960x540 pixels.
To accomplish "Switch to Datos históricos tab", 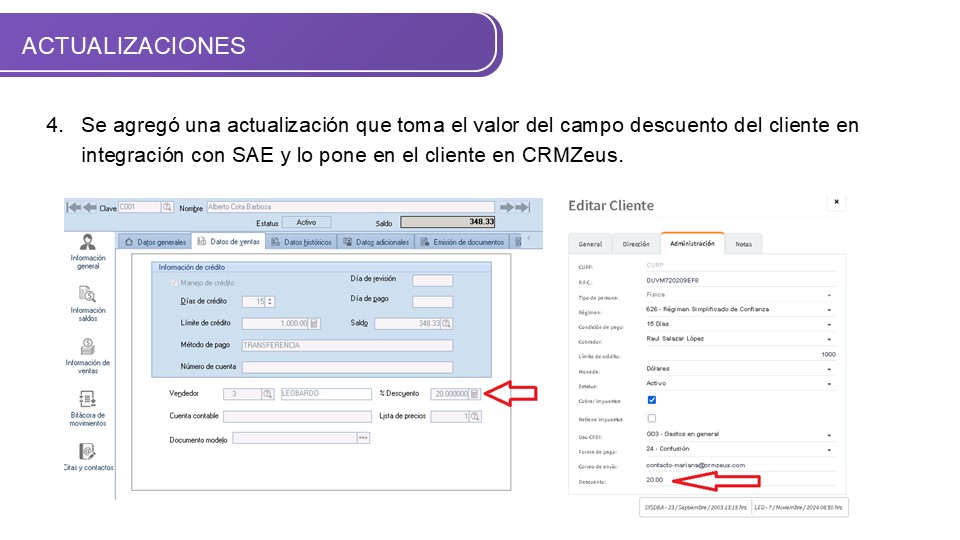I will click(x=301, y=242).
